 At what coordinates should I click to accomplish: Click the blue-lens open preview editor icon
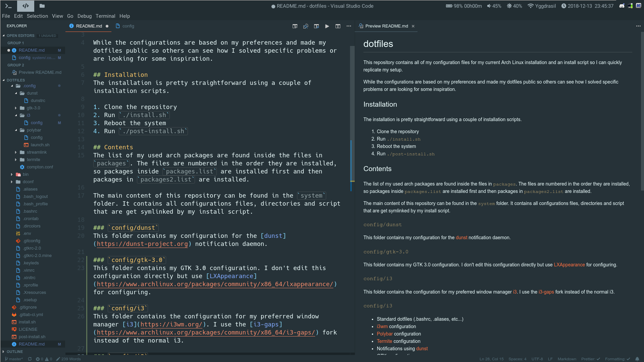click(316, 26)
